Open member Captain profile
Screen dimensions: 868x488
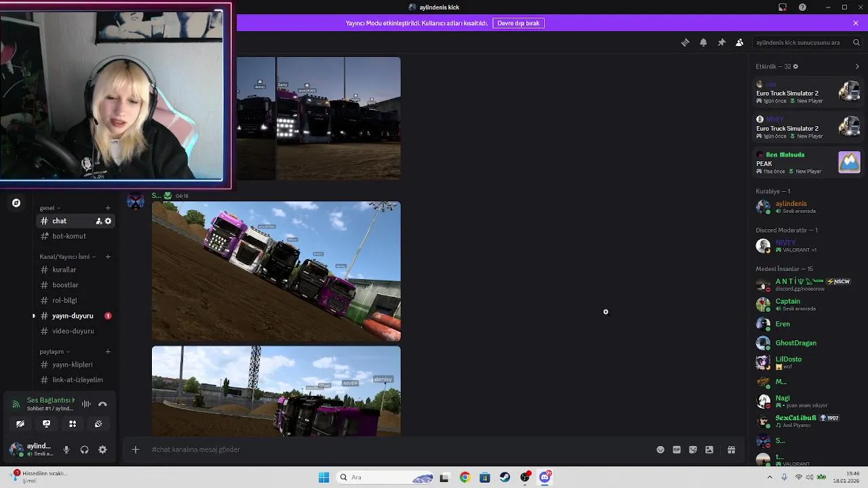[x=808, y=304]
